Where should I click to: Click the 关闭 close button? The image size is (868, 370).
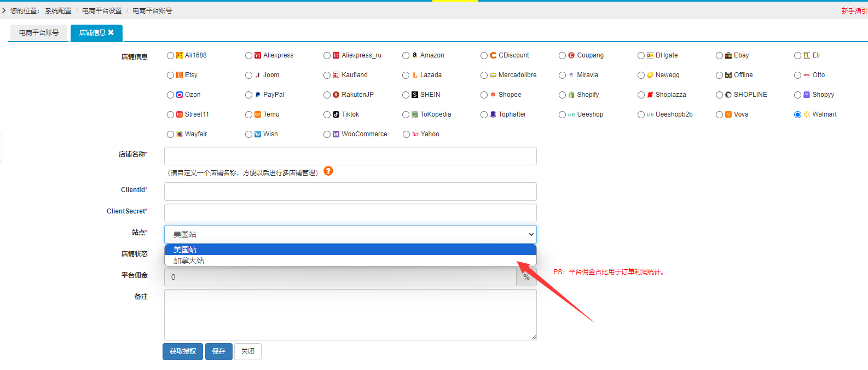(248, 351)
